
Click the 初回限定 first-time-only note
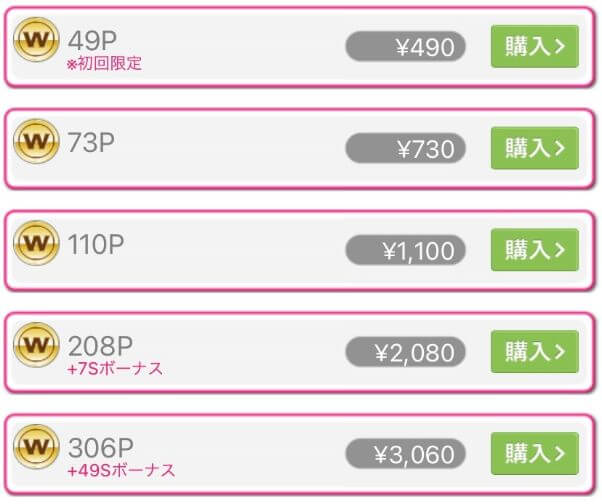click(x=105, y=64)
